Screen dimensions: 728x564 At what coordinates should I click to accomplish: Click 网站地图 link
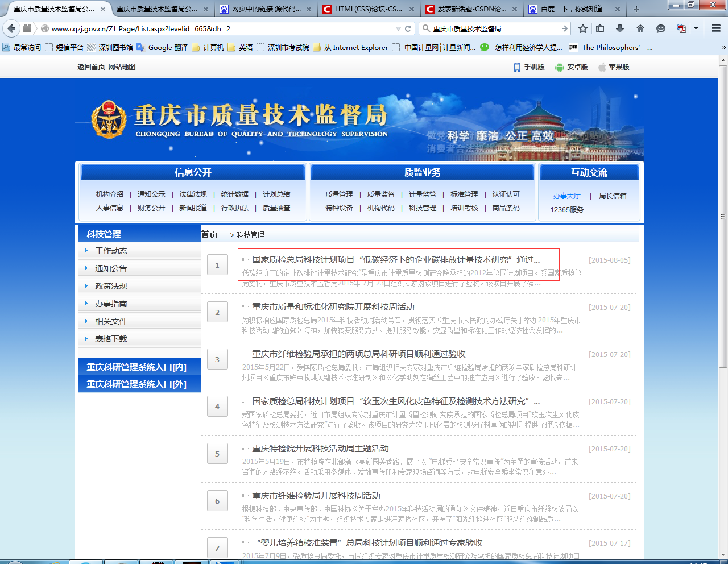(x=122, y=67)
